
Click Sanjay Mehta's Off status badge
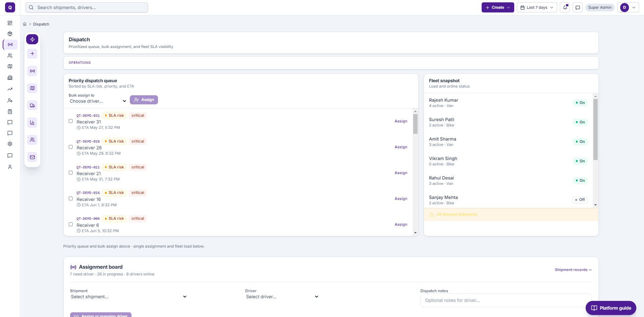point(580,200)
